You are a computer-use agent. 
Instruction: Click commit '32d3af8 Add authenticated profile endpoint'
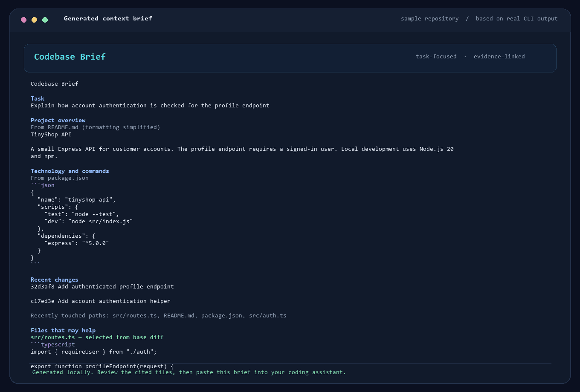[102, 286]
